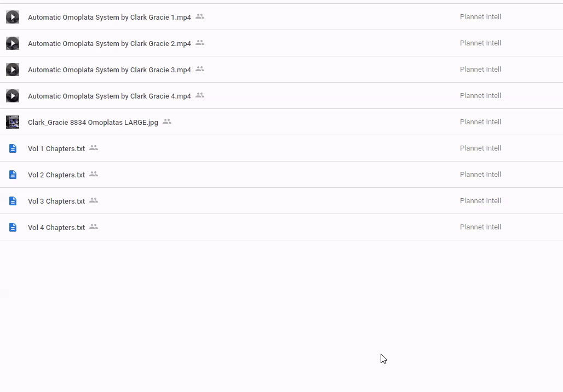Screen dimensions: 563x392
Task: Open the Vol 3 Chapters.txt file name
Action: click(x=56, y=201)
